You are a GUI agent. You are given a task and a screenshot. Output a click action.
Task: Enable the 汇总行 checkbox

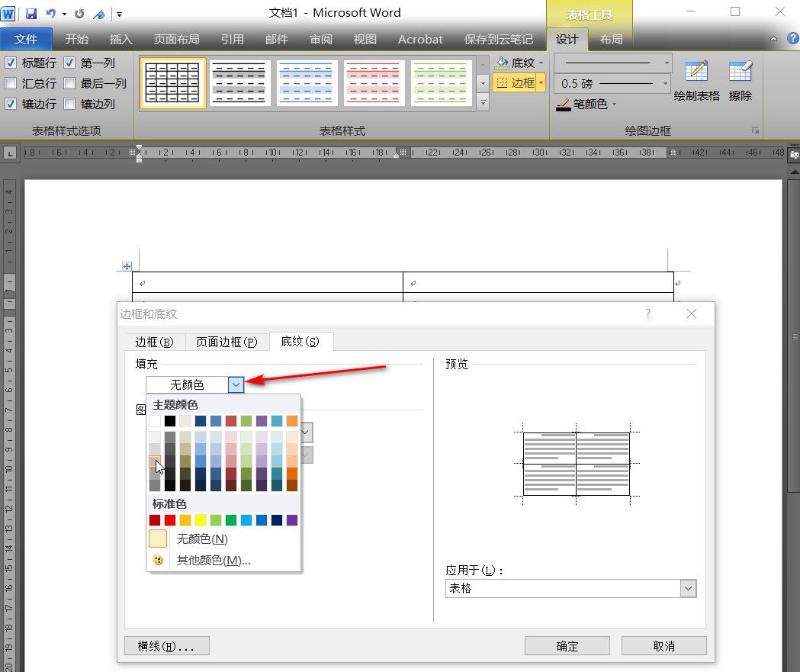[x=9, y=83]
